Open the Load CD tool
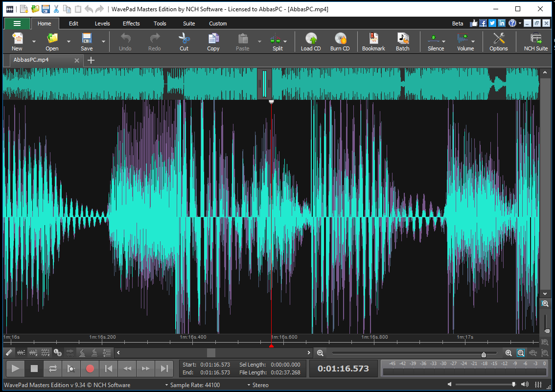The width and height of the screenshot is (555, 392). (311, 39)
